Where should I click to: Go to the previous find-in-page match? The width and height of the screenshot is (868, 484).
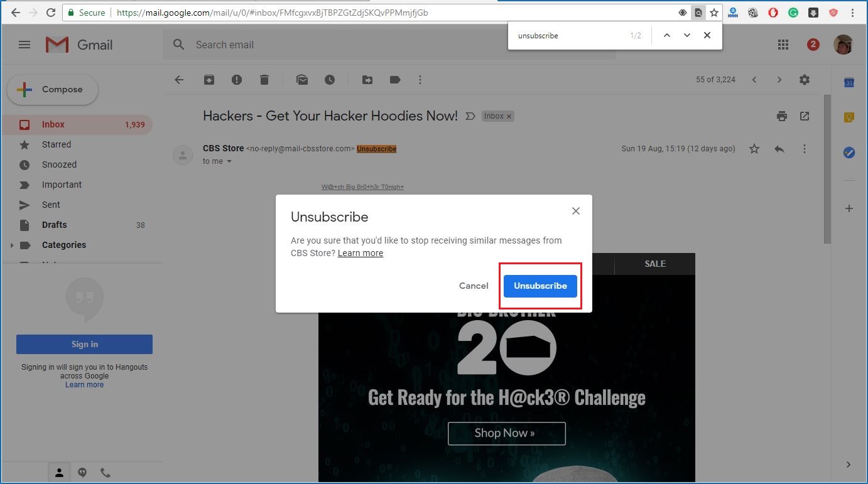point(667,36)
